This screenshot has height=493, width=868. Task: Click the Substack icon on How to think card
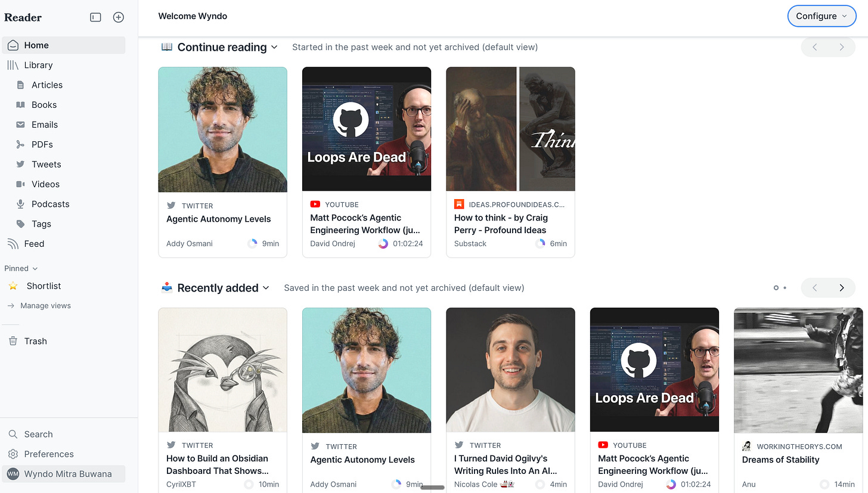(459, 204)
